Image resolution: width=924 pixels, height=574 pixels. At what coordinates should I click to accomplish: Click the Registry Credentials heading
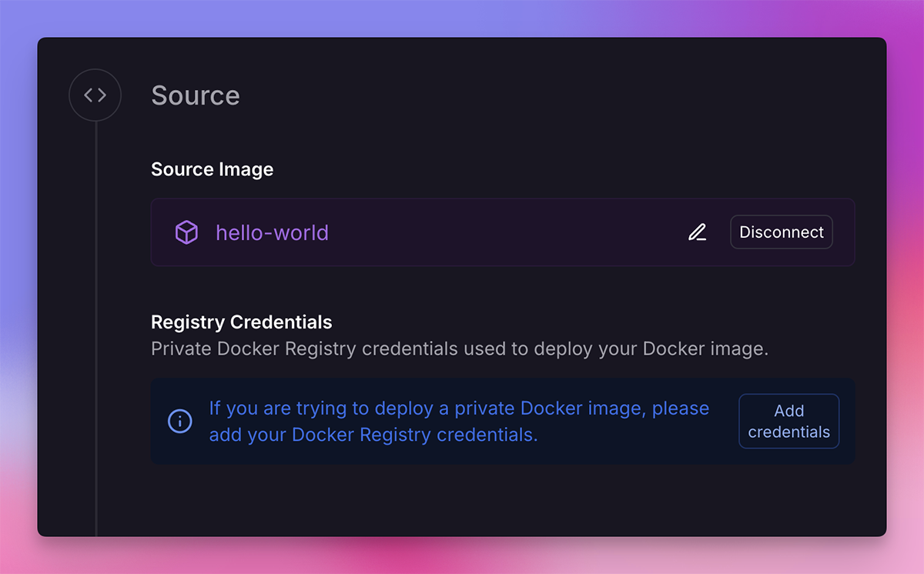point(242,322)
